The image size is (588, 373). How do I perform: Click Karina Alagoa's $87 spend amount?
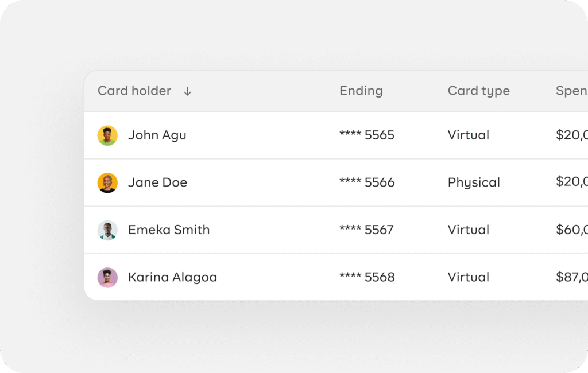coord(571,277)
